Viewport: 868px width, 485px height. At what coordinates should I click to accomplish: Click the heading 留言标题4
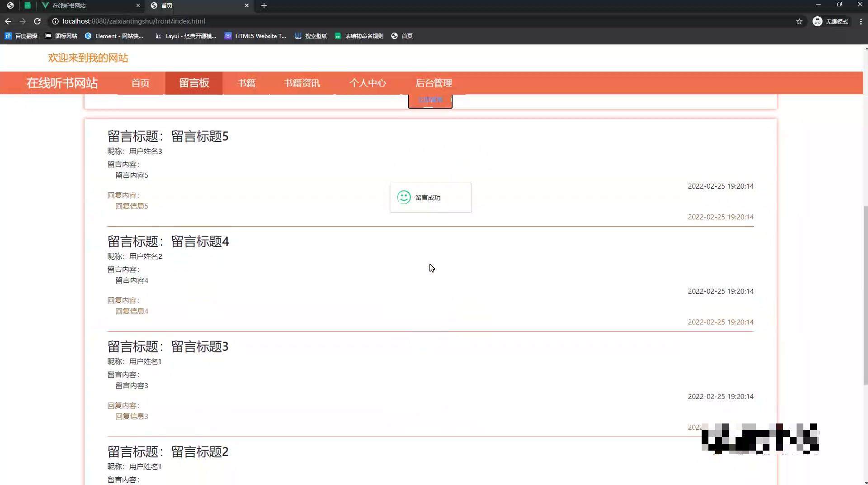(200, 242)
